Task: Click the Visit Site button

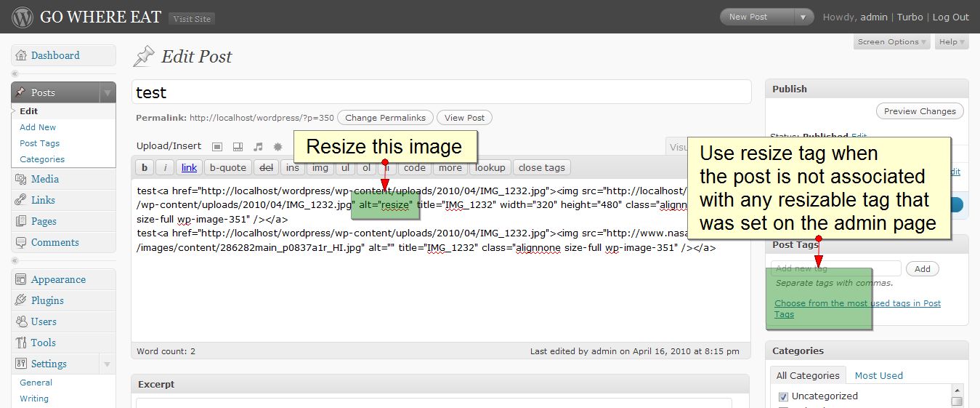Action: (192, 19)
